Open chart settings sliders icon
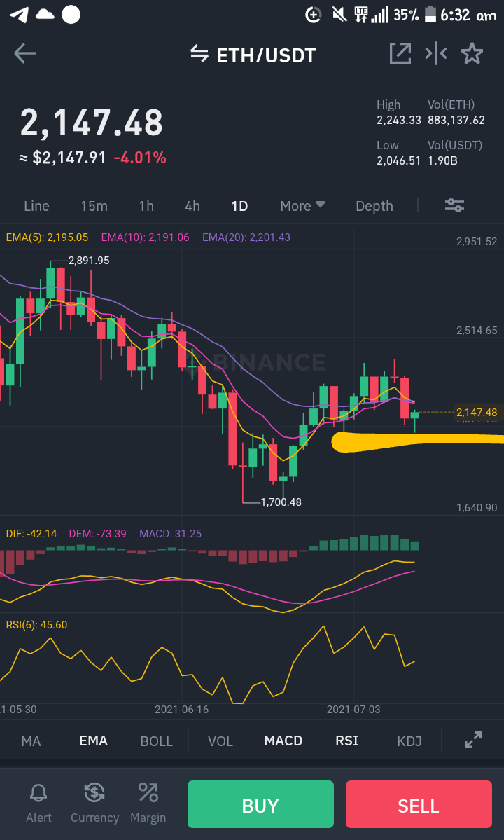This screenshot has width=504, height=840. coord(455,205)
